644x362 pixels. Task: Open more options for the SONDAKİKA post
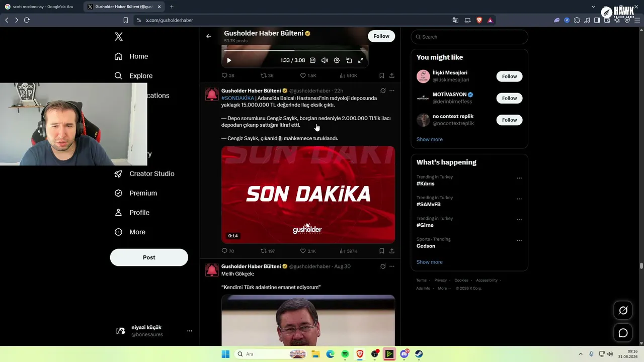392,91
